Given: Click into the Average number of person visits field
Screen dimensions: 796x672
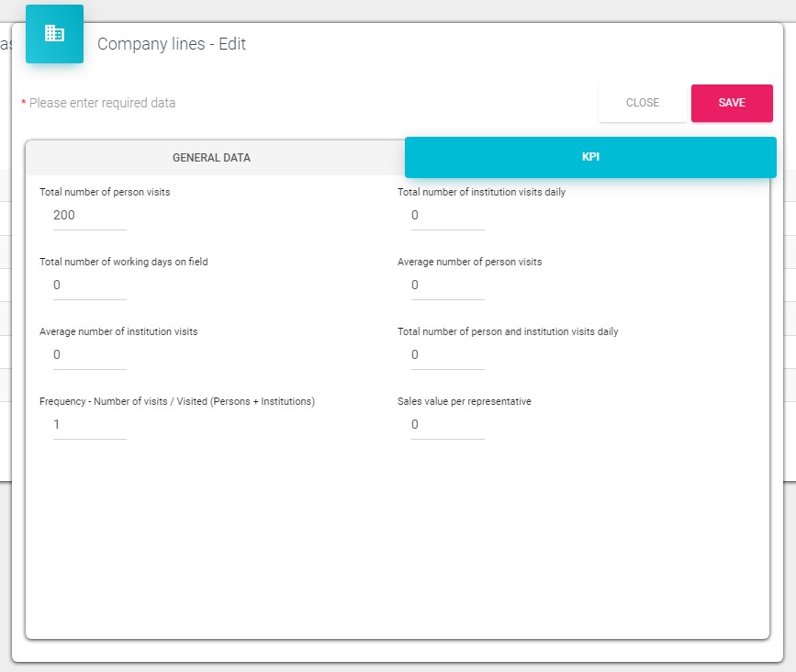Looking at the screenshot, I should click(447, 286).
